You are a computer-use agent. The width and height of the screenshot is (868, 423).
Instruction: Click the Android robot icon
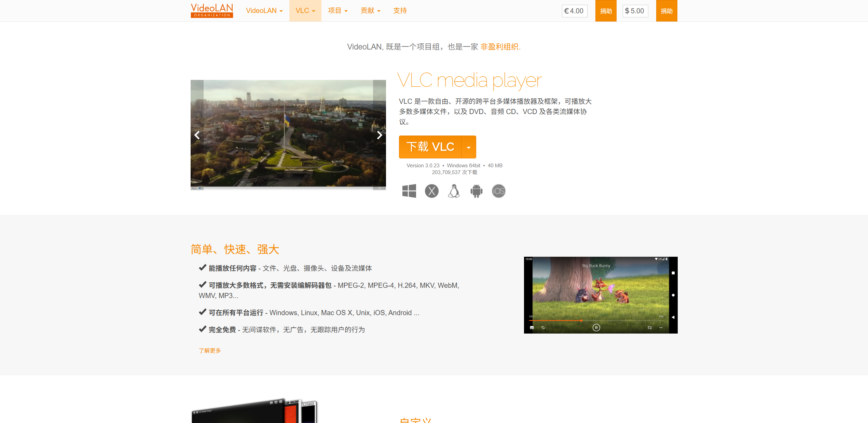(x=476, y=191)
